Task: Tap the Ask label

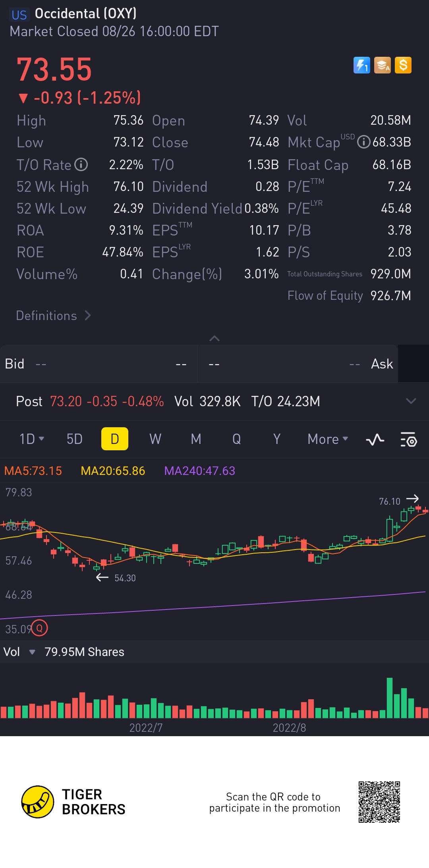Action: pyautogui.click(x=382, y=364)
